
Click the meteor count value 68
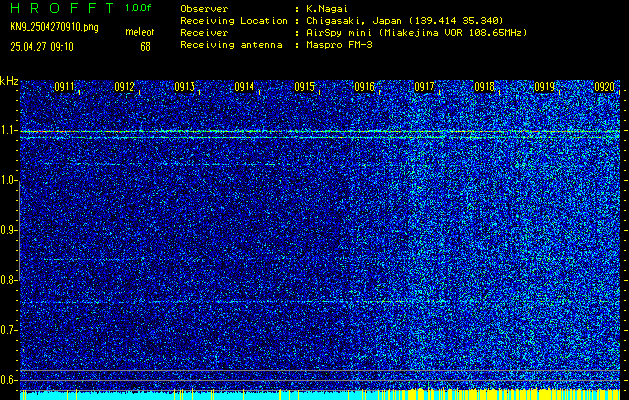(x=145, y=47)
